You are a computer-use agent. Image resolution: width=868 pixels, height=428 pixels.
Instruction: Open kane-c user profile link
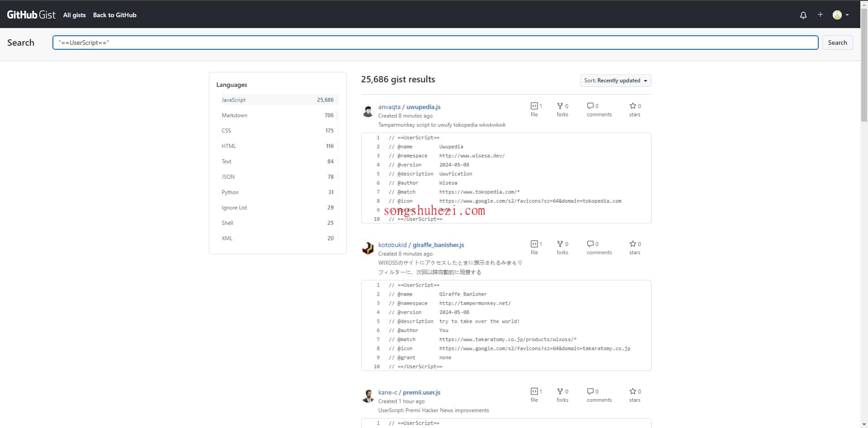387,392
